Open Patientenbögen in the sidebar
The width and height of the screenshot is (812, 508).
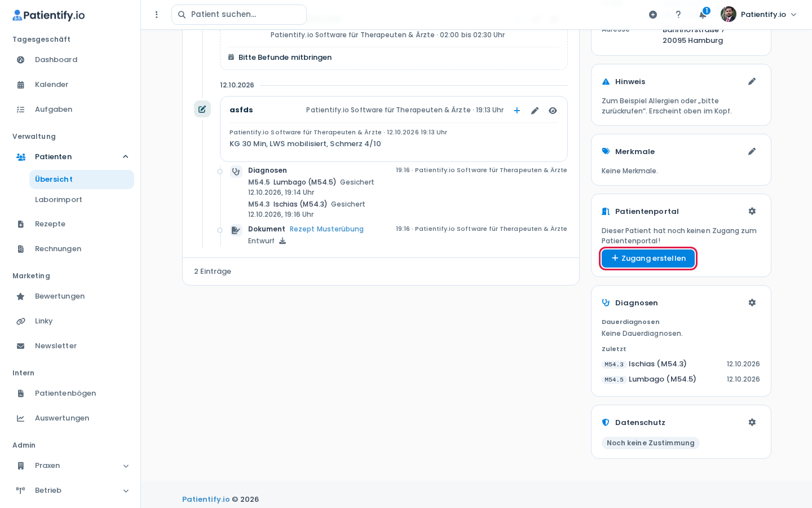pos(70,393)
